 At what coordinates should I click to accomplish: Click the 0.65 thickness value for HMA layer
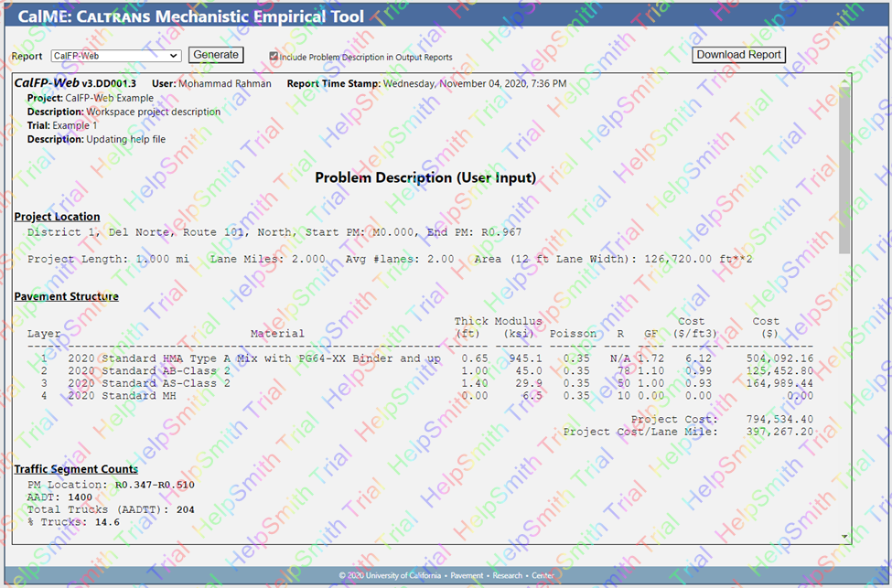(x=475, y=358)
